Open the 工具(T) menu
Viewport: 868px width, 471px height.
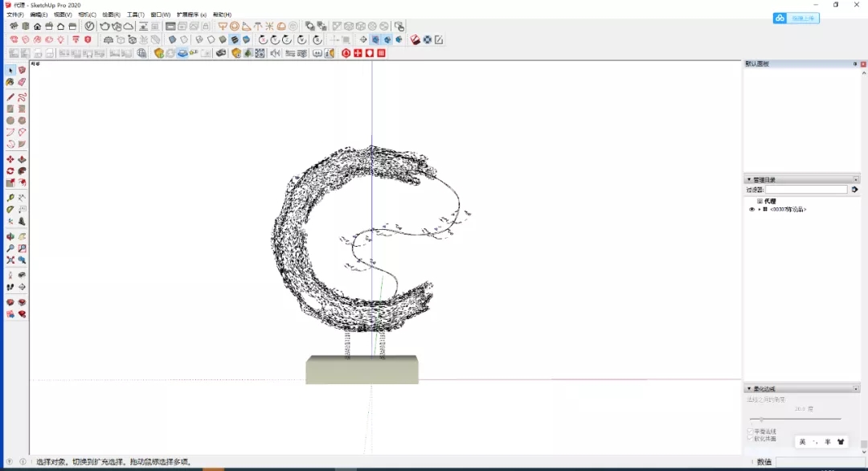click(x=136, y=14)
